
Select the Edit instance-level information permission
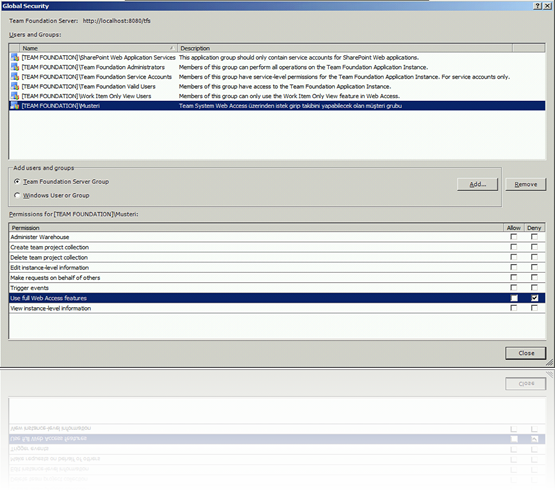click(277, 267)
